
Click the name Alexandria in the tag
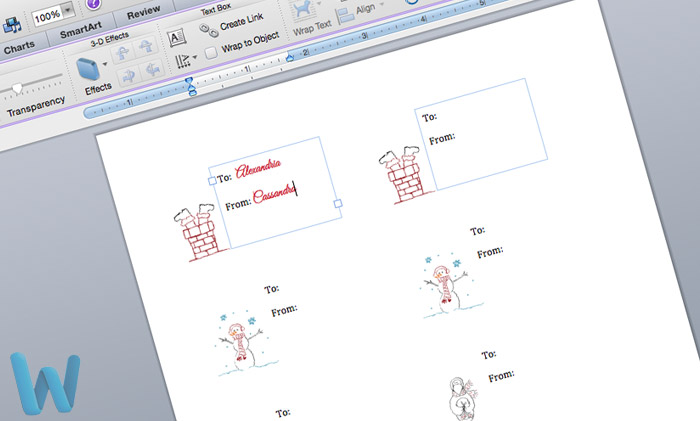(258, 168)
